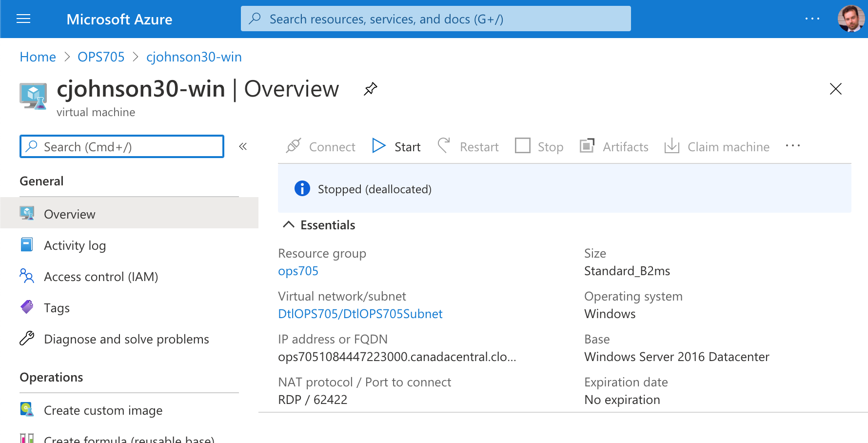
Task: Open the Artifacts panel
Action: tap(587, 146)
